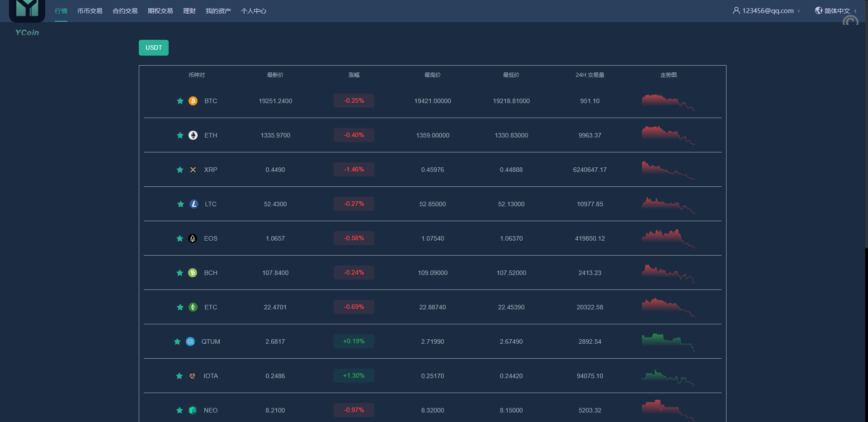
Task: Select the USDT market button
Action: (x=154, y=47)
